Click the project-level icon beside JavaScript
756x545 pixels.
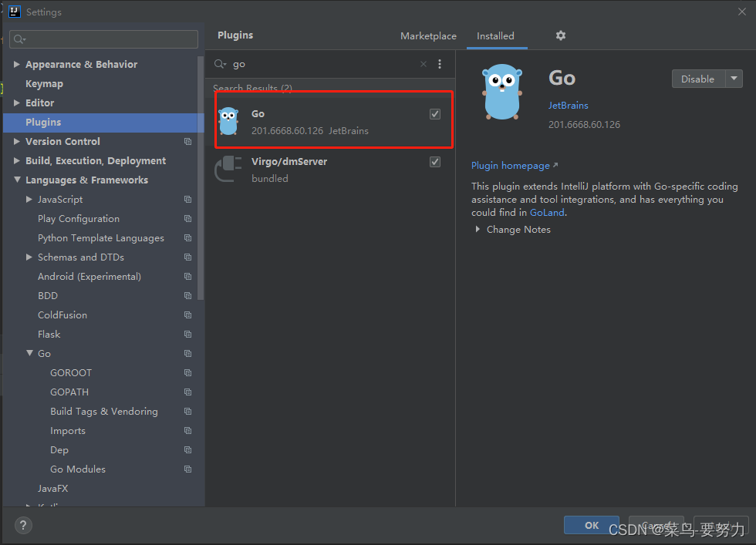pos(188,199)
